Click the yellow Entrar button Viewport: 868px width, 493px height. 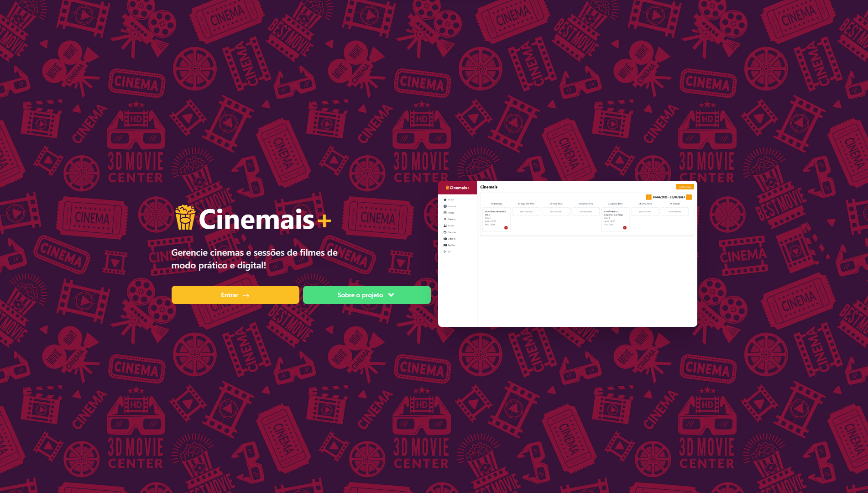[x=235, y=295]
